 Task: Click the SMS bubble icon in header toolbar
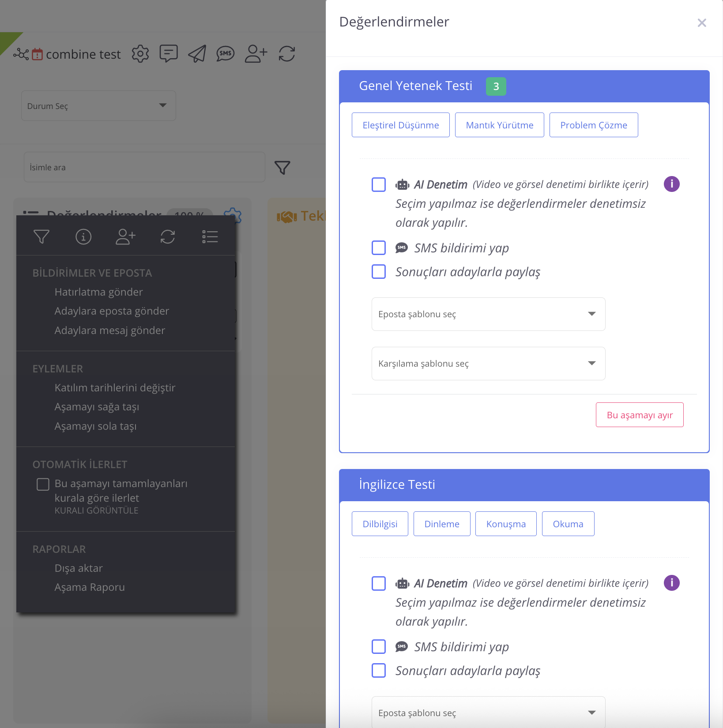[x=226, y=54]
